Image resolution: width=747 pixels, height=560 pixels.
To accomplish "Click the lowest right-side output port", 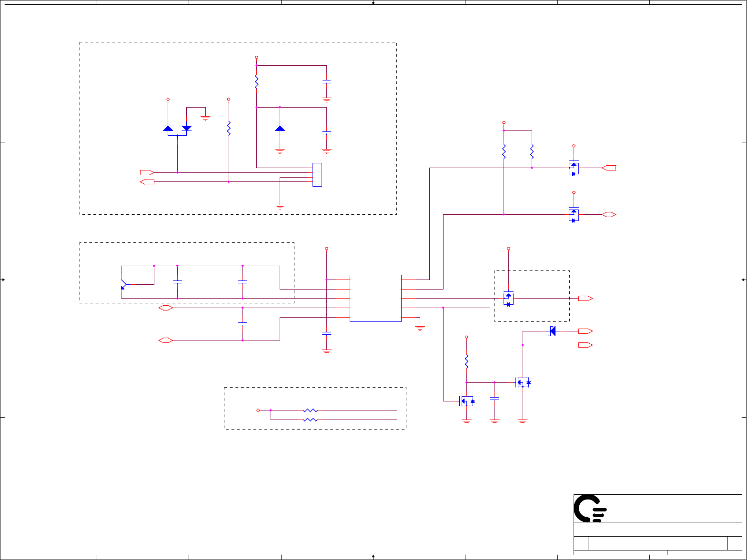I will 585,345.
